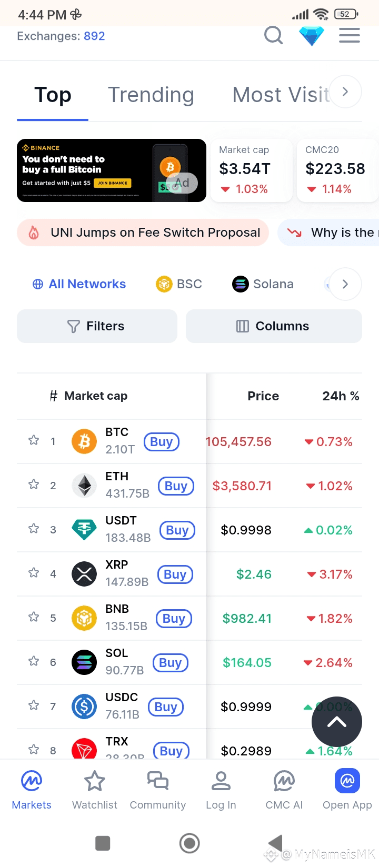Open the hamburger menu

click(350, 36)
